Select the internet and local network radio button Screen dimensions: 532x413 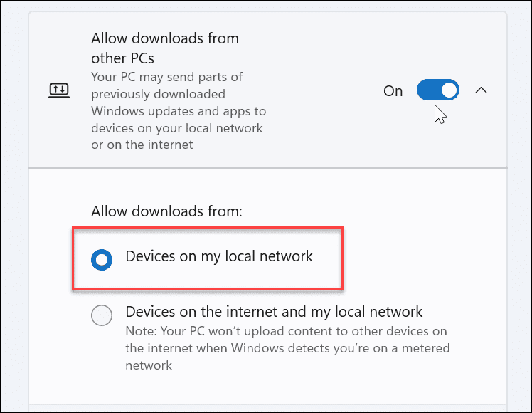102,315
